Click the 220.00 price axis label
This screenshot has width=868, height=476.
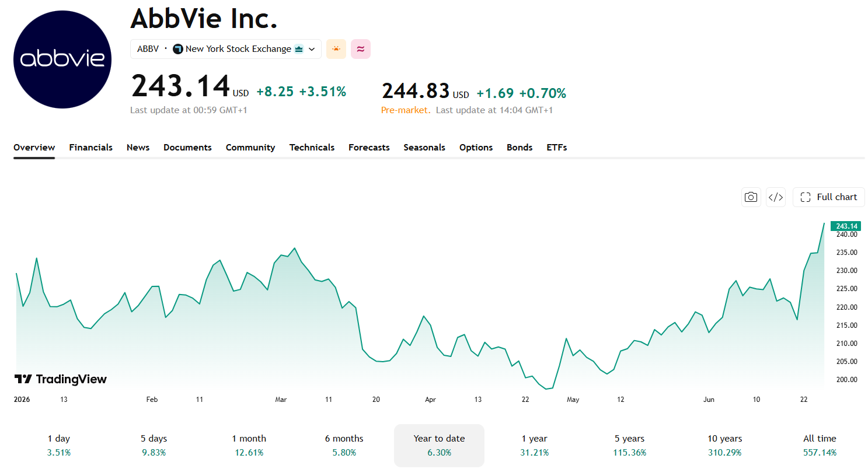coord(847,307)
